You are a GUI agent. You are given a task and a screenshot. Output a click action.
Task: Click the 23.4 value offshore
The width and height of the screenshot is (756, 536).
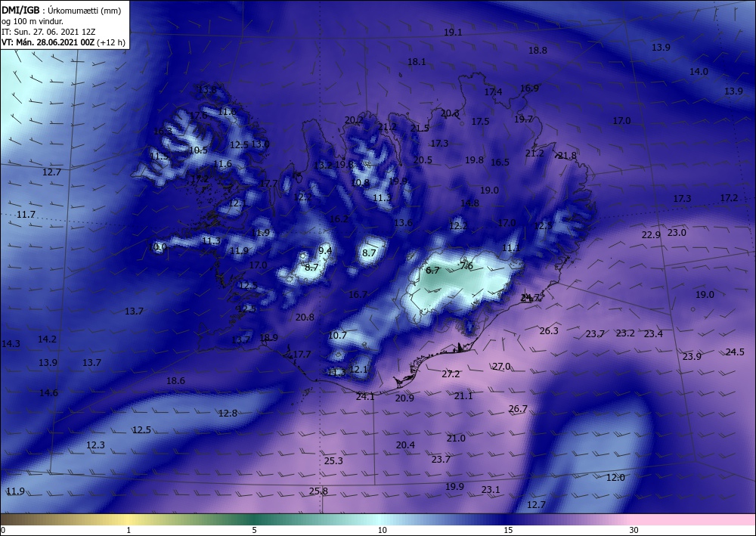(x=653, y=334)
